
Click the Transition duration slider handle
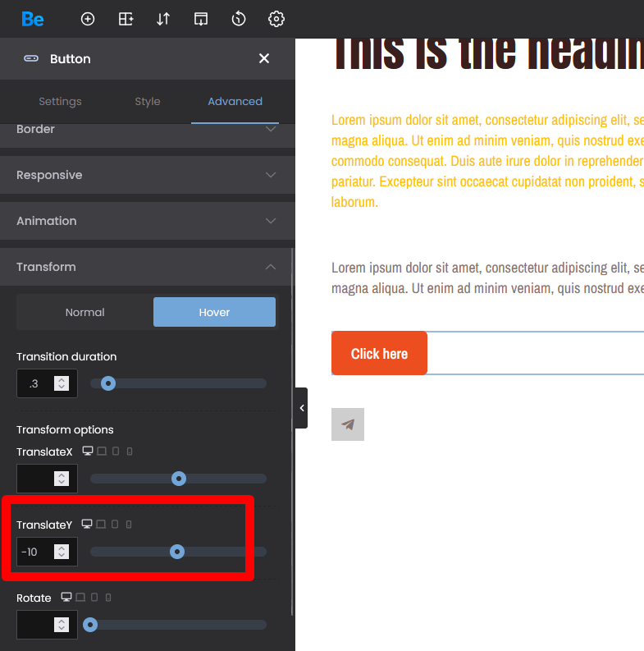point(107,383)
